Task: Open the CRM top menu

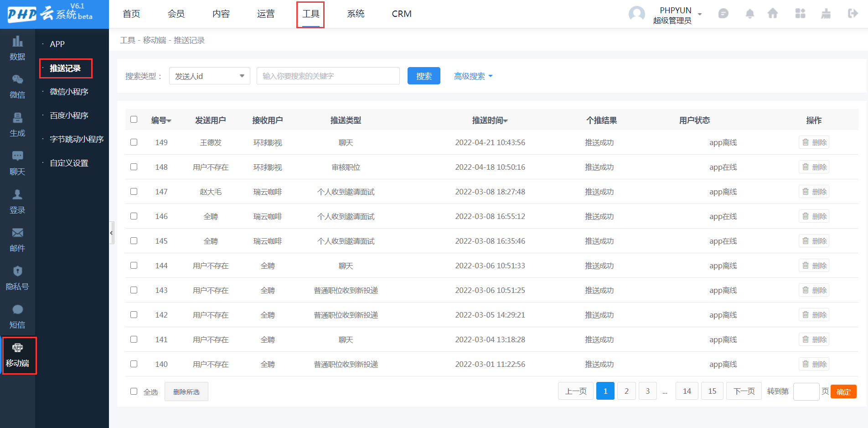Action: point(402,14)
